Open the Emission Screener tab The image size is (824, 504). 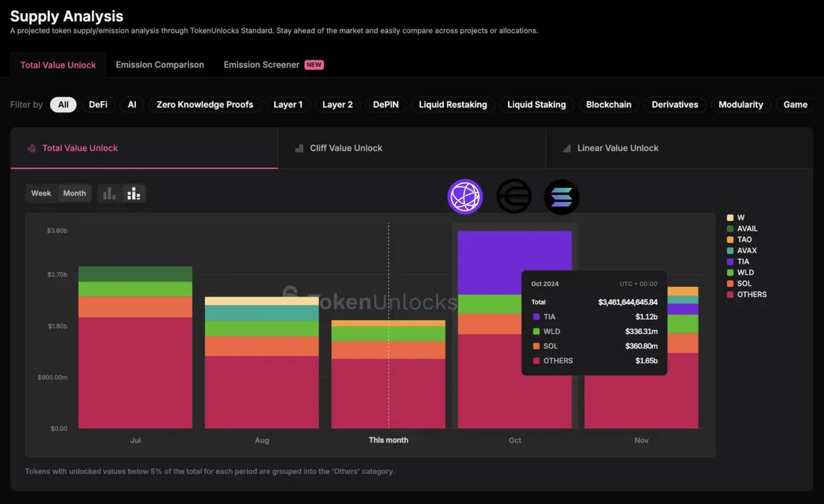tap(262, 65)
